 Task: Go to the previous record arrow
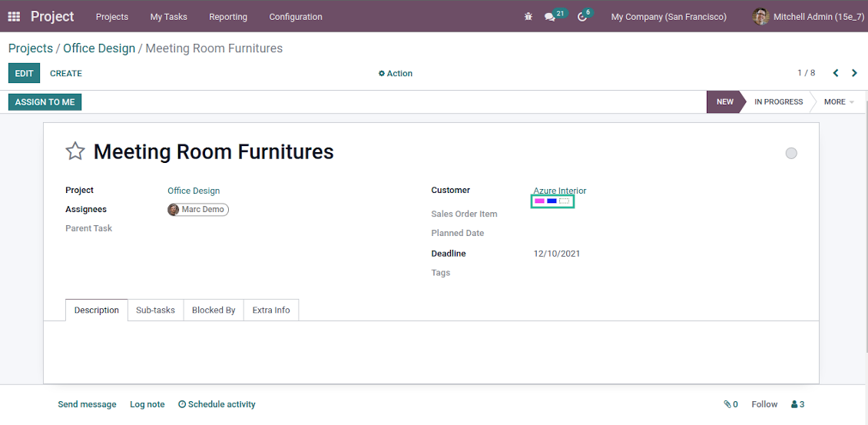coord(836,73)
